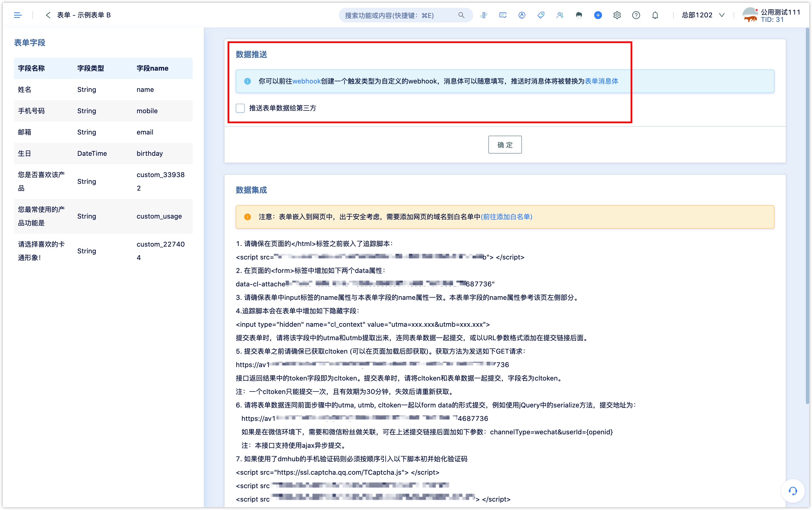Open the 表单消息体 link
The image size is (812, 510).
[x=601, y=81]
